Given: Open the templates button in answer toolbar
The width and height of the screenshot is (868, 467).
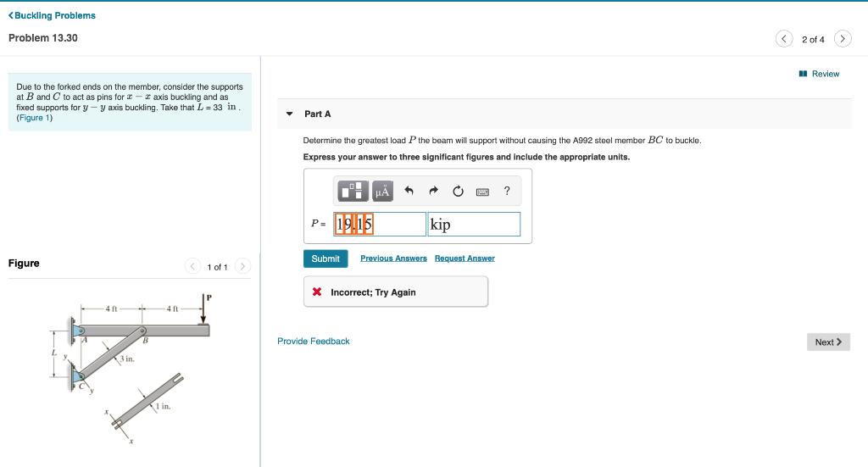Looking at the screenshot, I should coord(353,192).
